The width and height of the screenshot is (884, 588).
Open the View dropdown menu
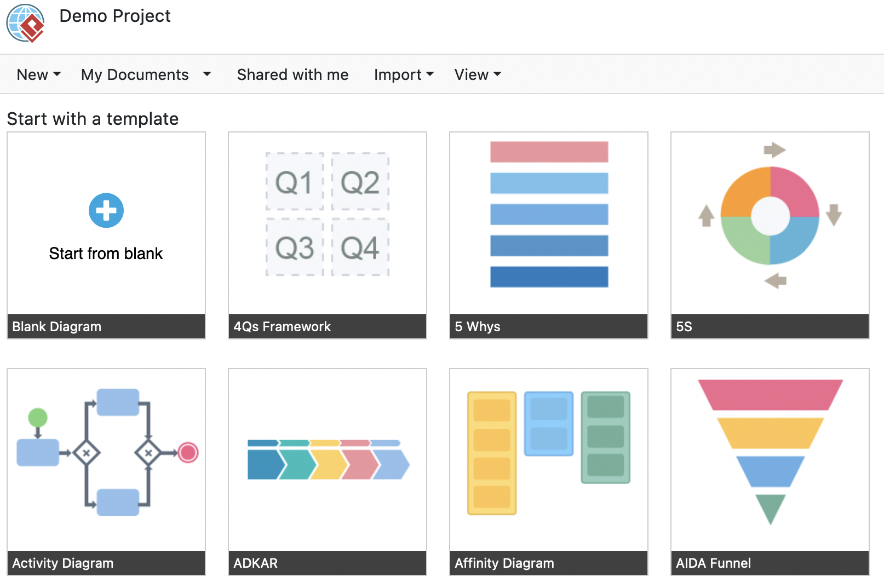pyautogui.click(x=478, y=74)
